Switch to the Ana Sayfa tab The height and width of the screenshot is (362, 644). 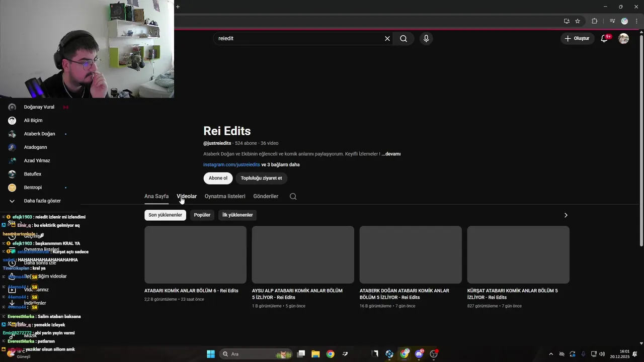tap(156, 196)
